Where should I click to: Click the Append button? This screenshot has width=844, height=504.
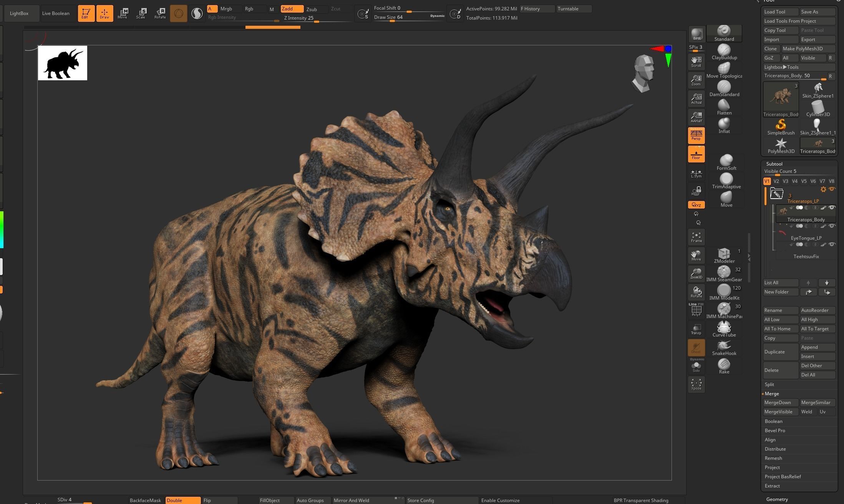(817, 347)
